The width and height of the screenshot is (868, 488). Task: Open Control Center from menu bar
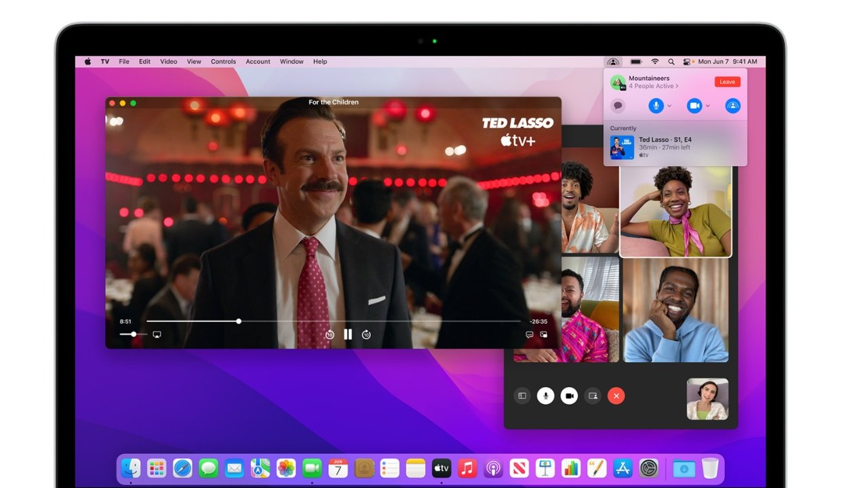(688, 62)
